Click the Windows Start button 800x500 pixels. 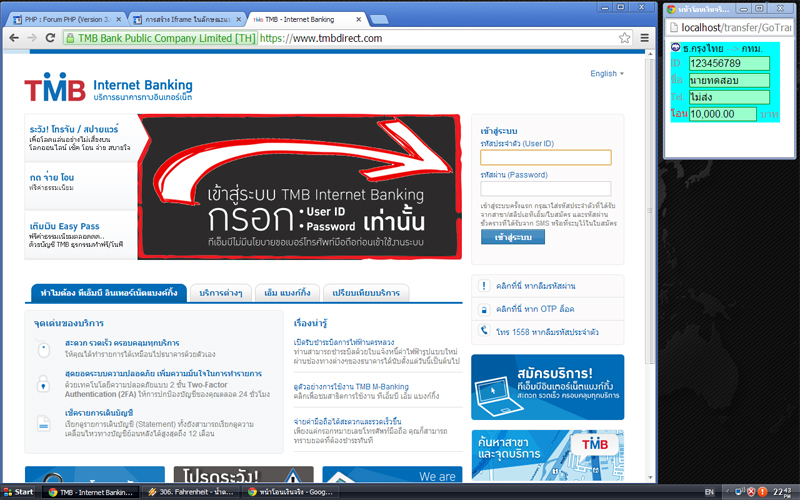click(19, 492)
